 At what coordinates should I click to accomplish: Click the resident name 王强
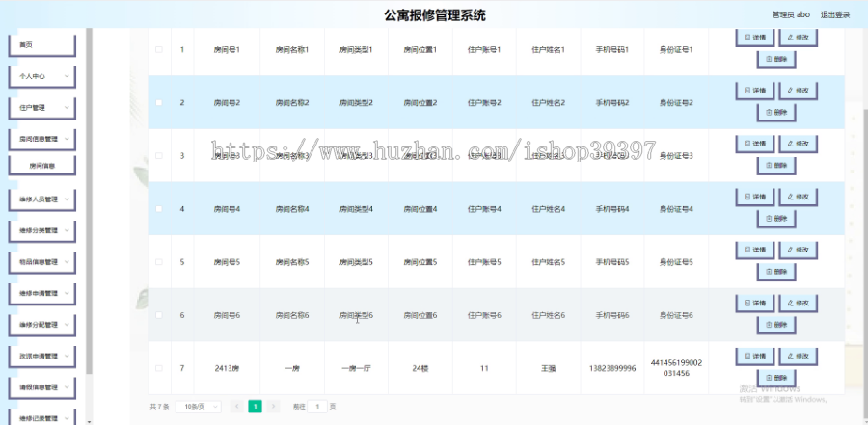548,368
